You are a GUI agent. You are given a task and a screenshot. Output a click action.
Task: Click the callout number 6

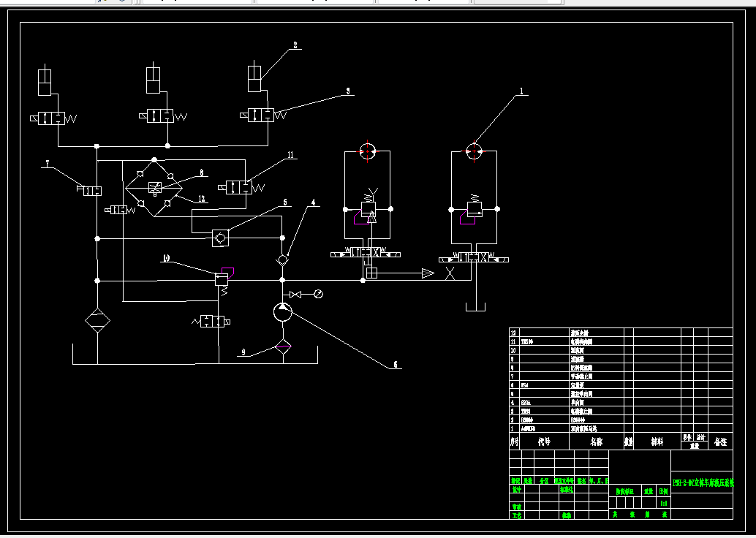(x=396, y=365)
